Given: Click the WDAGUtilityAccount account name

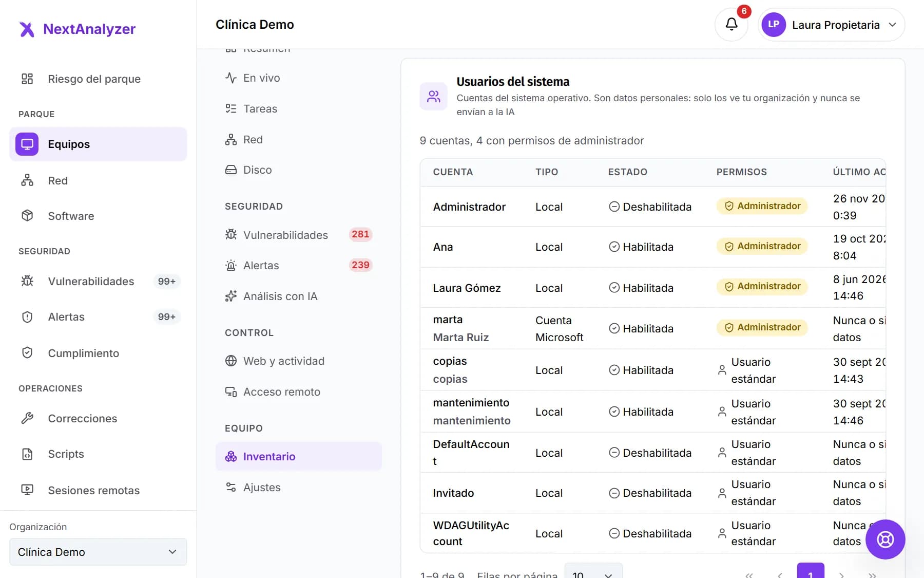Looking at the screenshot, I should 471,533.
